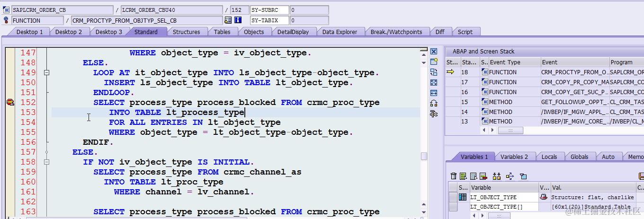Select row marker for LT_OBJECT_TYPE[] variable
Viewport: 644px width, 219px height.
click(453, 207)
